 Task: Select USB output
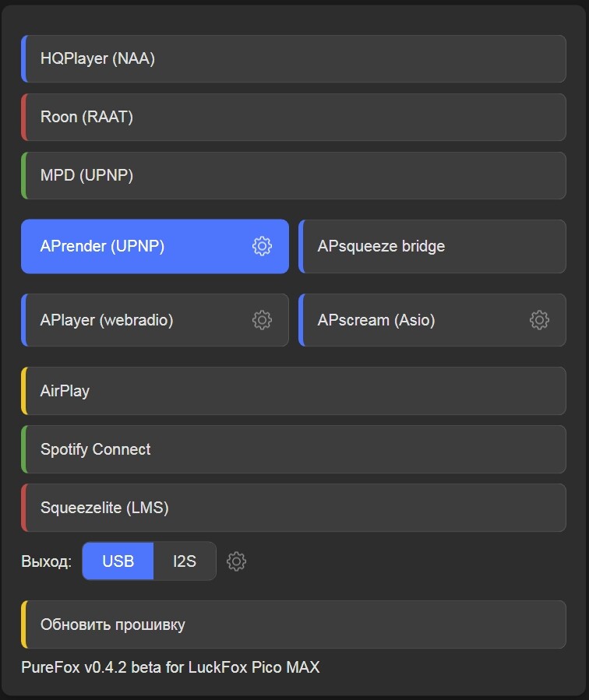118,561
